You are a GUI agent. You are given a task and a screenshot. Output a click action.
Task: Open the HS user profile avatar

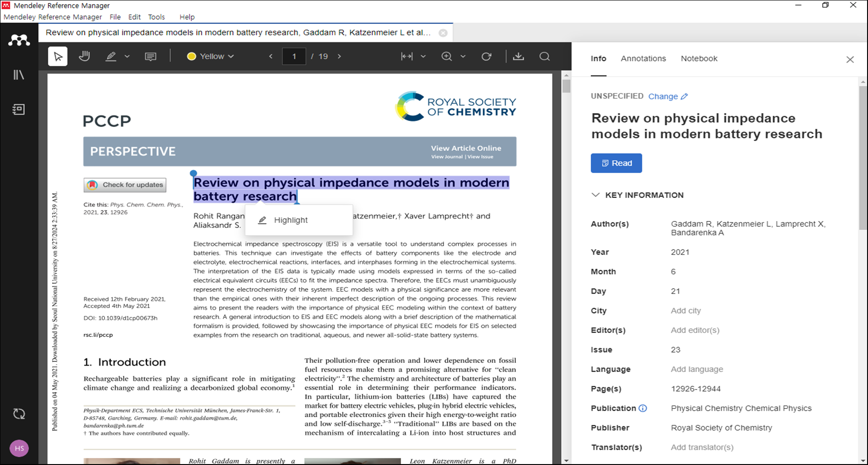[19, 448]
